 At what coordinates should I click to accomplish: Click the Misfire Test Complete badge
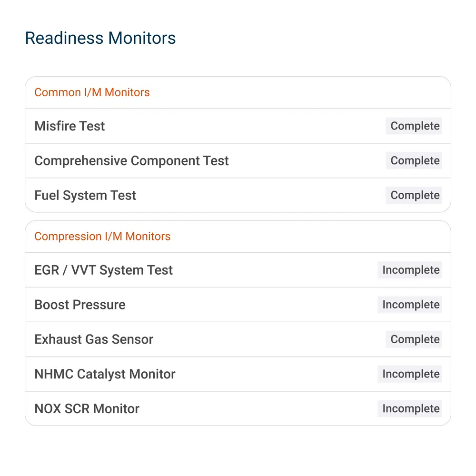pos(414,126)
